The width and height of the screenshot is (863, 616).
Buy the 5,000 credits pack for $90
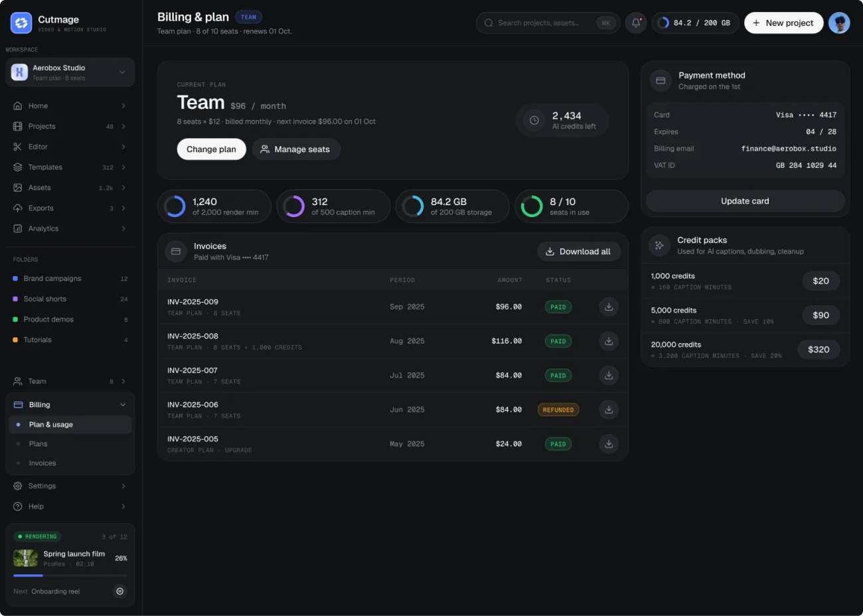[x=821, y=315]
